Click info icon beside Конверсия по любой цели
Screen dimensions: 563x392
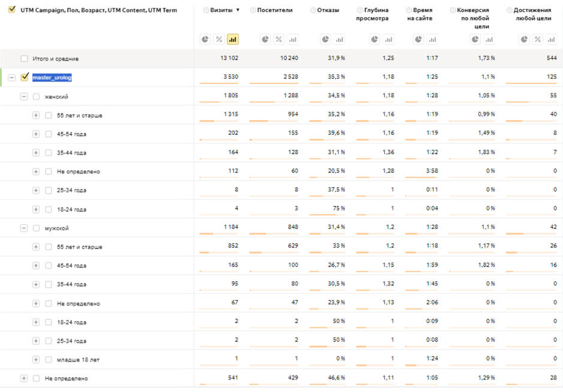point(452,10)
